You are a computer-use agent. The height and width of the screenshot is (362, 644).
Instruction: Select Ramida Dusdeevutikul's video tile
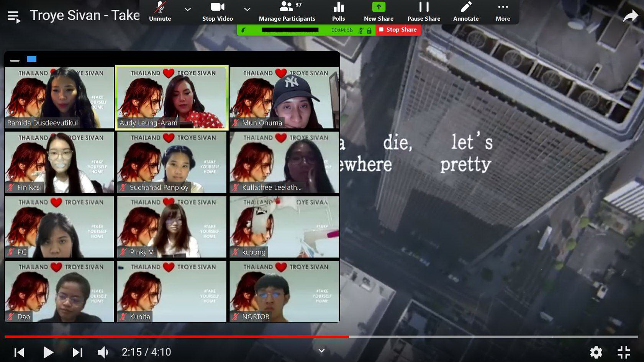point(59,98)
